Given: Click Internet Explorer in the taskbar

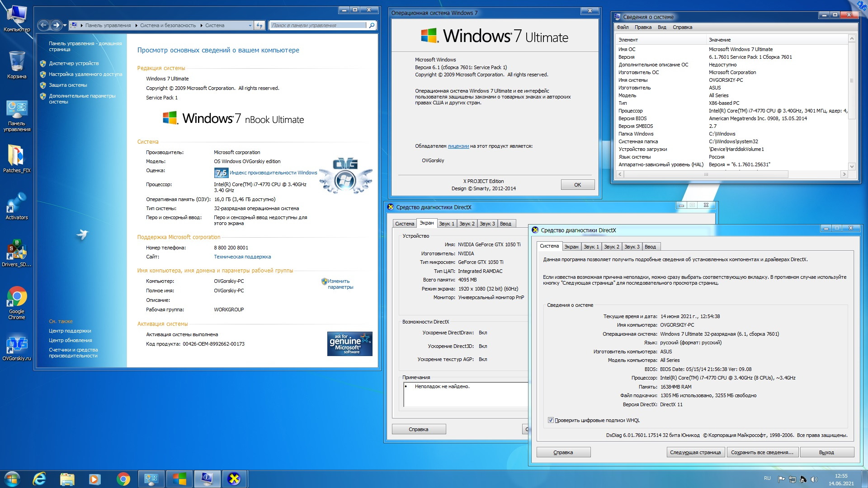Looking at the screenshot, I should tap(40, 479).
